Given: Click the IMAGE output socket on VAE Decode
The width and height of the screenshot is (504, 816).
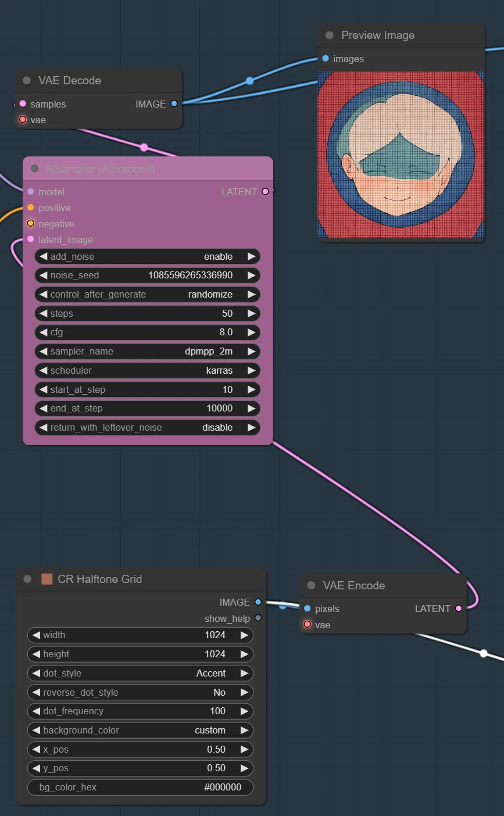Looking at the screenshot, I should click(x=174, y=104).
